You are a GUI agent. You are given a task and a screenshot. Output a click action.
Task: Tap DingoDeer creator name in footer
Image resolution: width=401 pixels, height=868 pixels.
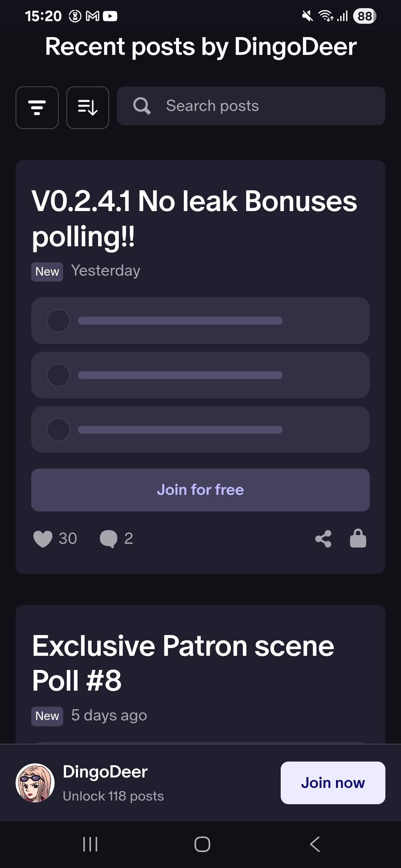105,772
